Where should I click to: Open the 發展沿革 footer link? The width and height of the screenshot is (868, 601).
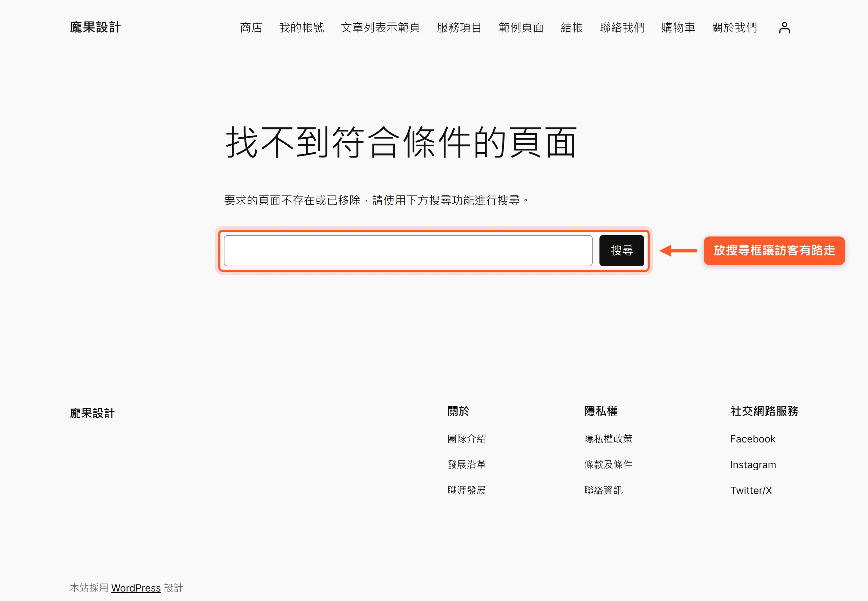coord(467,464)
